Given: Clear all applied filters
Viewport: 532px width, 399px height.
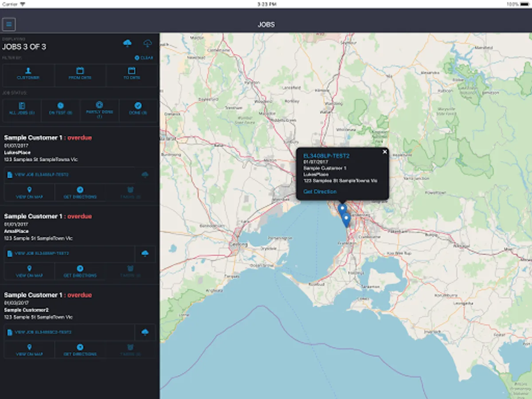Looking at the screenshot, I should tap(144, 58).
